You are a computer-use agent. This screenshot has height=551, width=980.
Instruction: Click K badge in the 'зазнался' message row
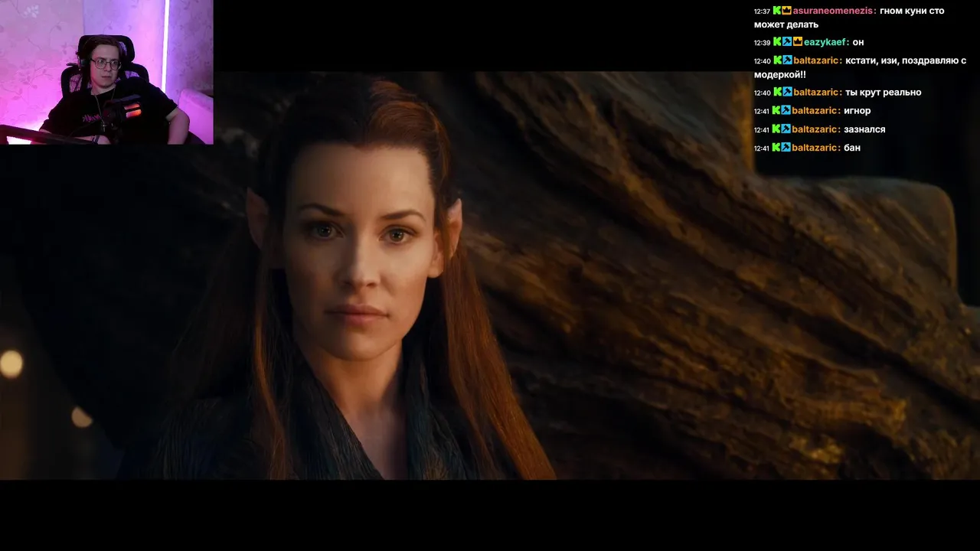pyautogui.click(x=777, y=129)
